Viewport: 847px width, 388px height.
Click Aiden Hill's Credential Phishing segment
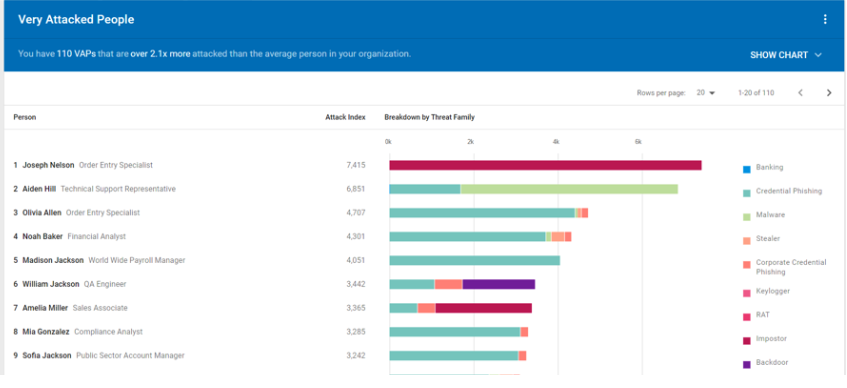pos(425,189)
